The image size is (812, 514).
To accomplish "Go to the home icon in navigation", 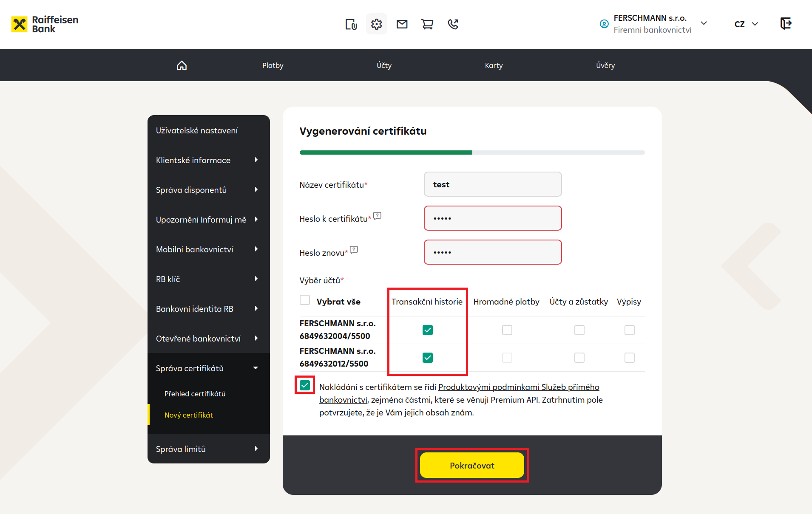I will (182, 65).
